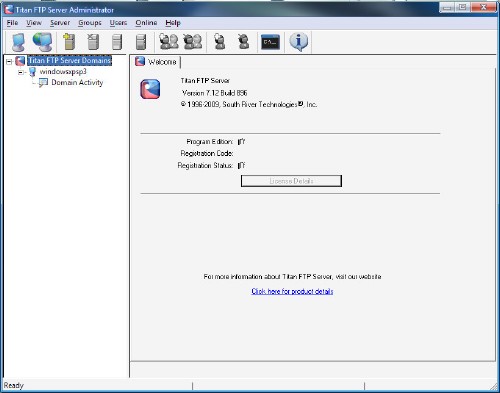Screen dimensions: 500x393
Task: Click the License Details button
Action: pos(291,181)
